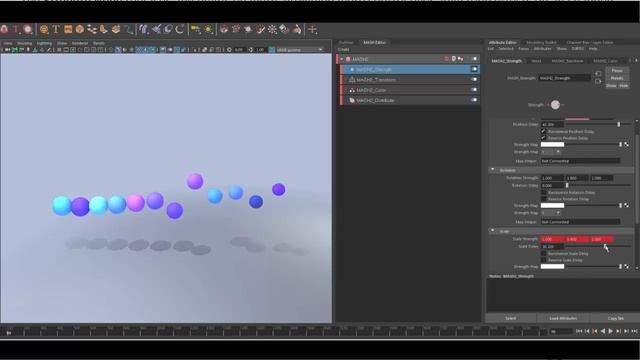Go to end of playback range

point(634,331)
